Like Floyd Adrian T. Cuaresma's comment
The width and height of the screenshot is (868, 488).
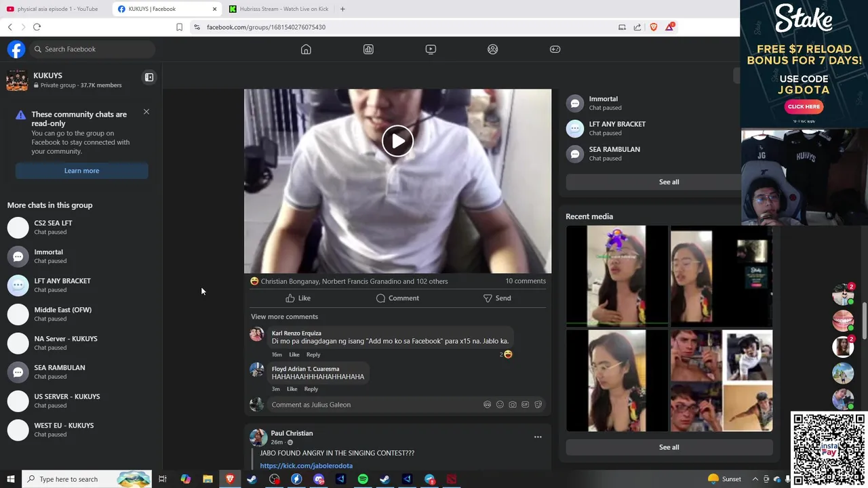[x=292, y=389]
